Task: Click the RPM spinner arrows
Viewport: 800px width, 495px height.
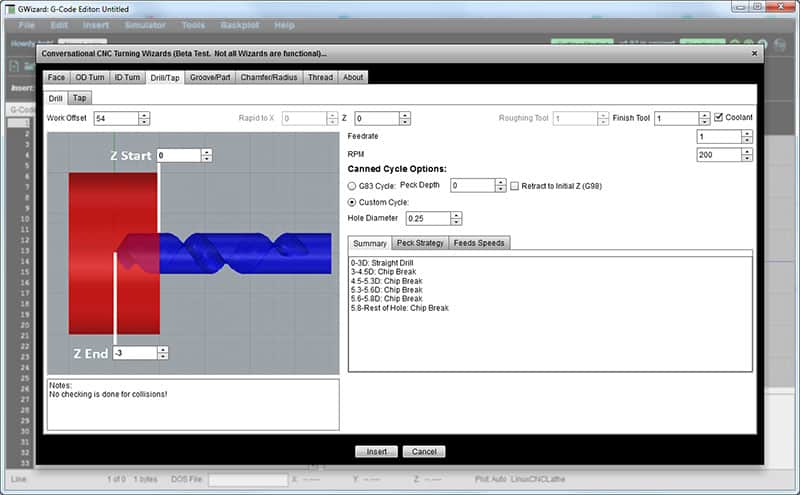Action: coord(747,155)
